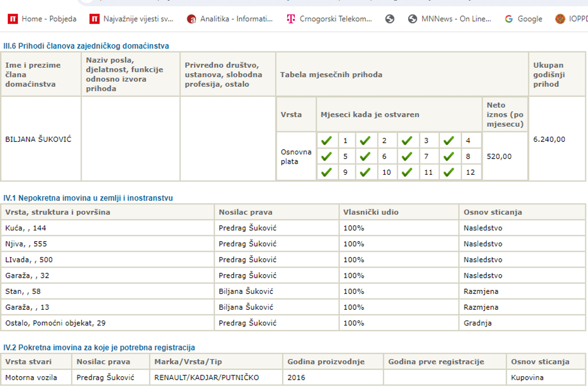Click the Kuća, 144 property row
This screenshot has height=392, width=588.
point(26,228)
